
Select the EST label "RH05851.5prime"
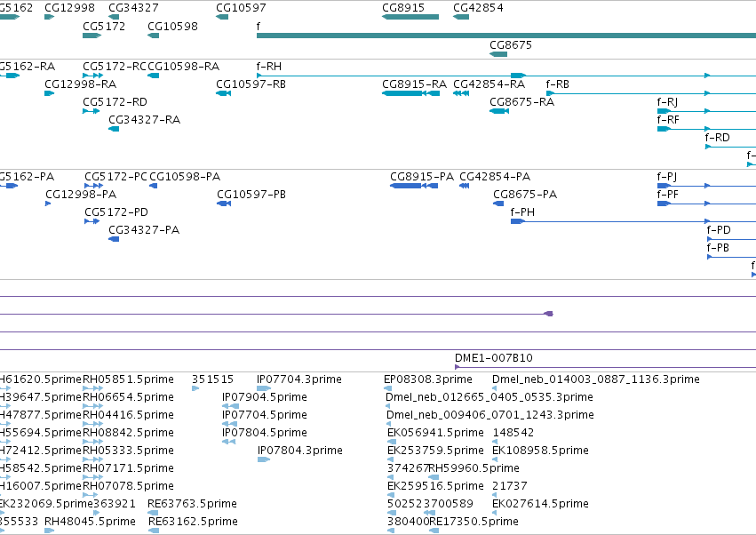pos(128,379)
